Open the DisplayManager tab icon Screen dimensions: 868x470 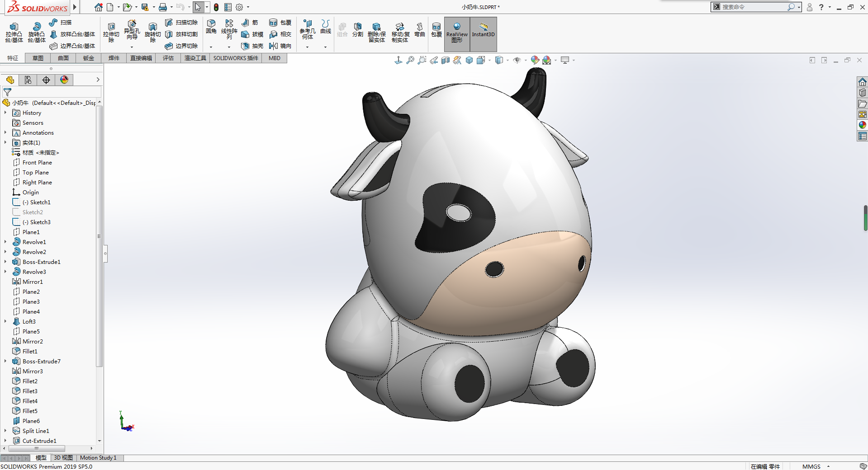click(x=64, y=80)
